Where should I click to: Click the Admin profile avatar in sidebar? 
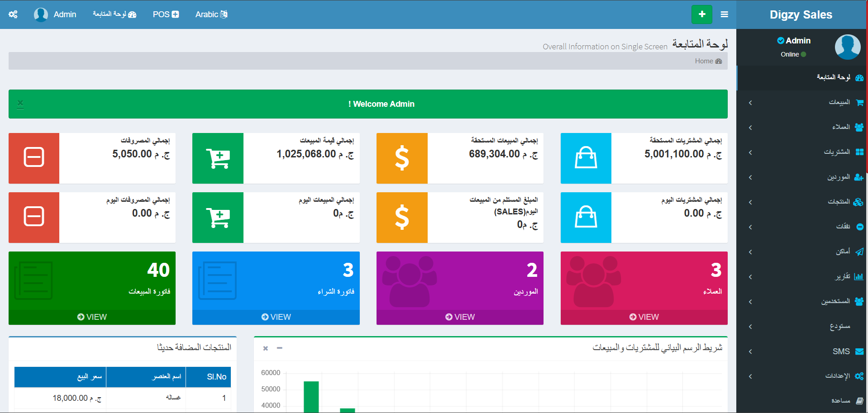pyautogui.click(x=847, y=47)
